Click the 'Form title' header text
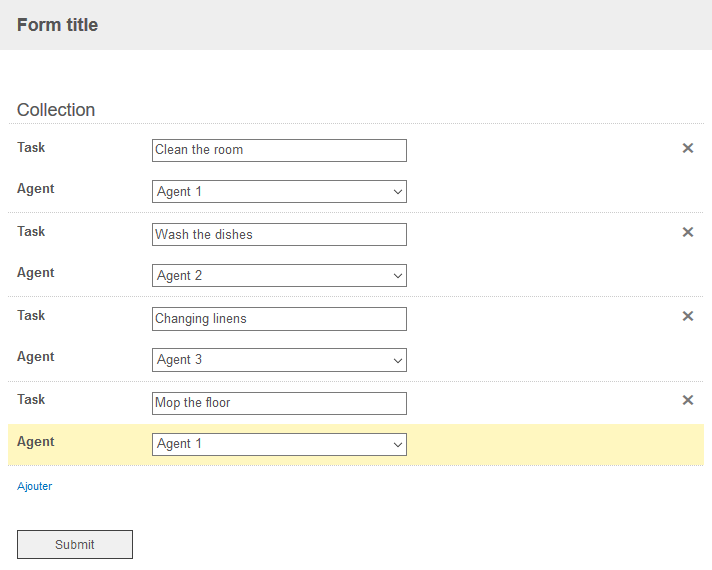 57,25
